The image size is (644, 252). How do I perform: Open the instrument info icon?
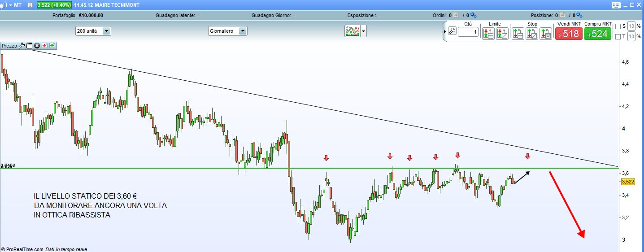pyautogui.click(x=30, y=4)
